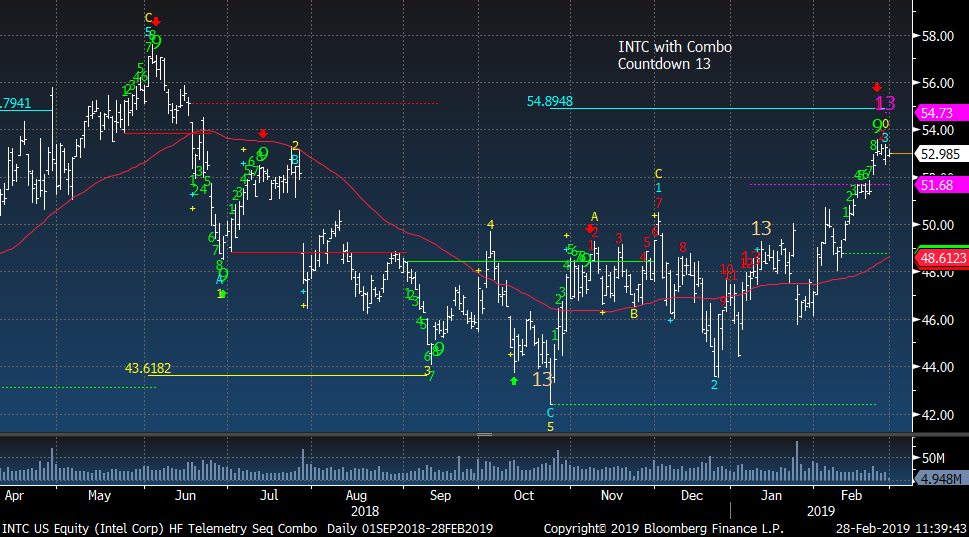
Task: Click the Jun label on the date axis
Action: coord(185,496)
